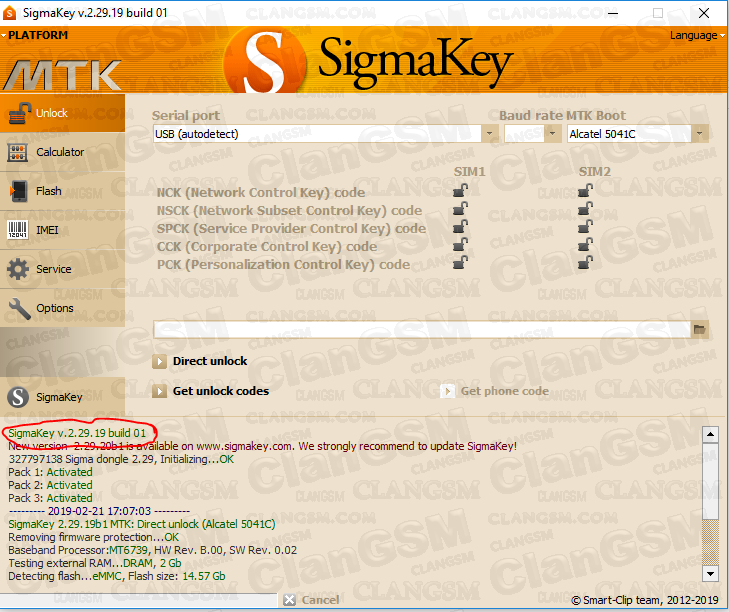
Task: Open the Options tab
Action: [62, 308]
